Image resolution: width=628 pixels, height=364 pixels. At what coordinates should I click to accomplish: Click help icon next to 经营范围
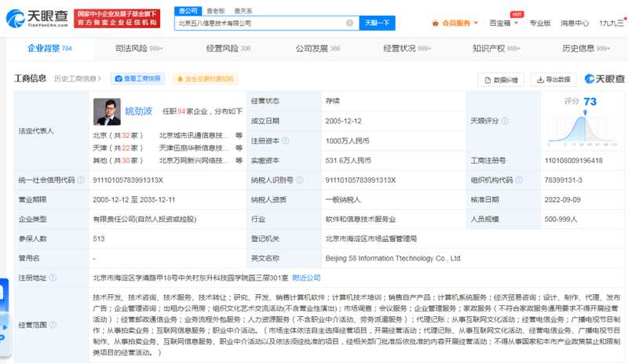tap(53, 325)
